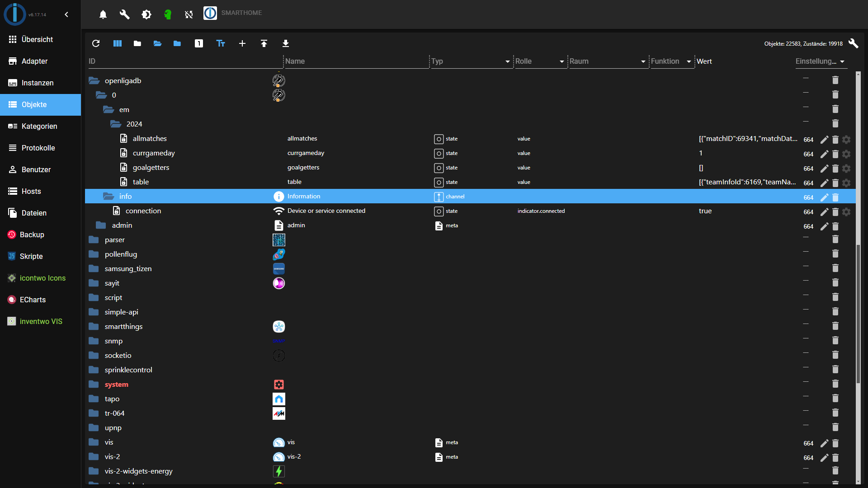
Task: Open icontwo Icons page
Action: (40, 278)
